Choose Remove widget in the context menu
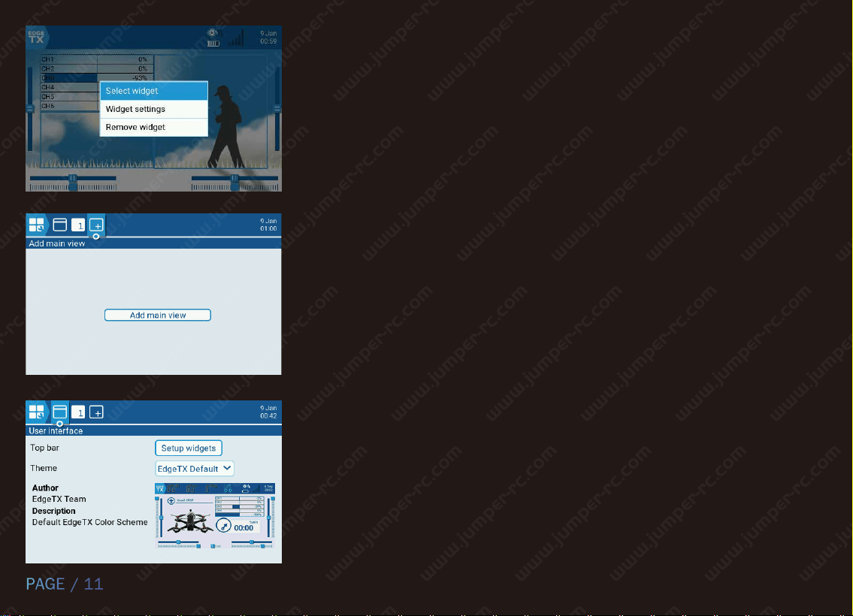 (154, 127)
